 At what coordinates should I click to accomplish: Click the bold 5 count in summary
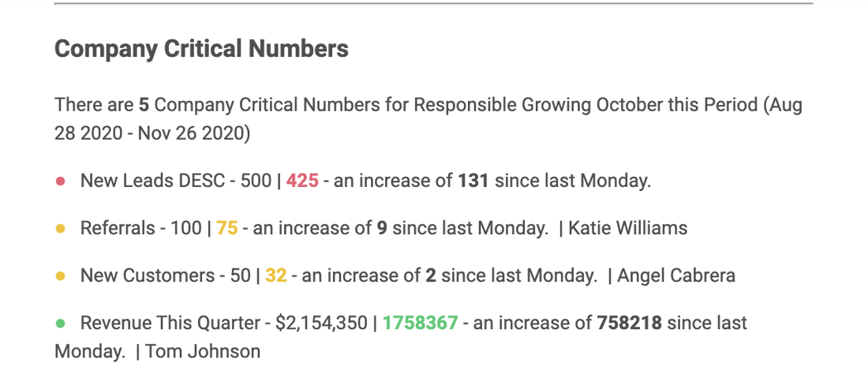[x=144, y=105]
